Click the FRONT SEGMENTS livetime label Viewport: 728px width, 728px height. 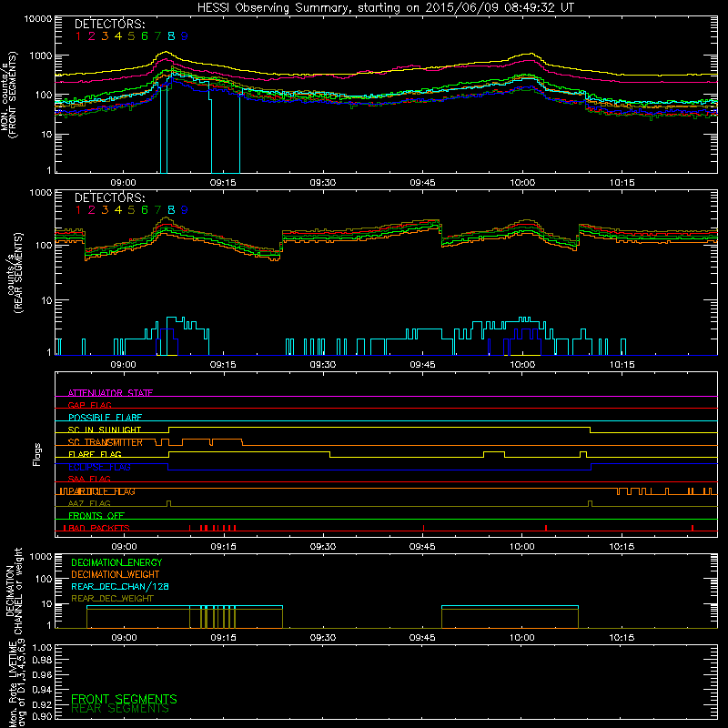124,699
